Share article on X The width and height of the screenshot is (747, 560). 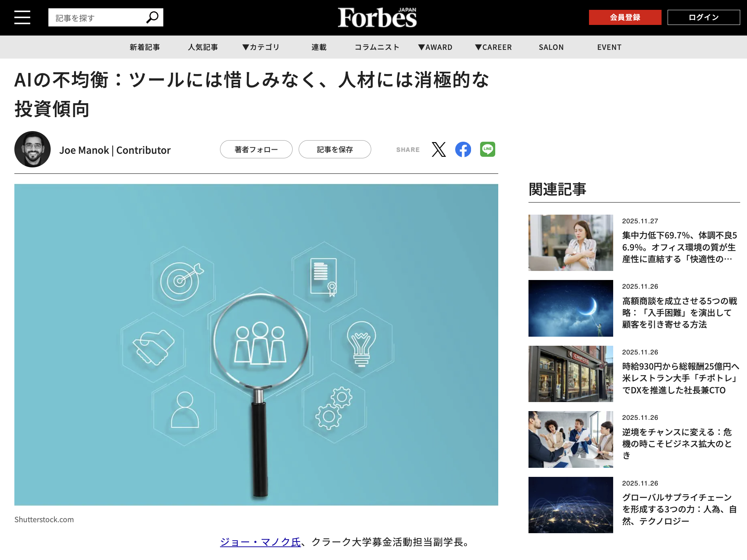point(439,150)
